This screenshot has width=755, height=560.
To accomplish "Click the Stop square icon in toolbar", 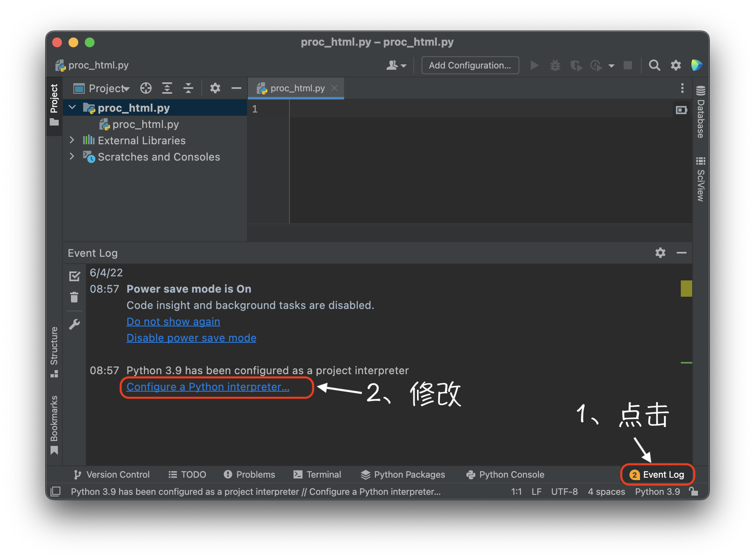I will coord(627,65).
